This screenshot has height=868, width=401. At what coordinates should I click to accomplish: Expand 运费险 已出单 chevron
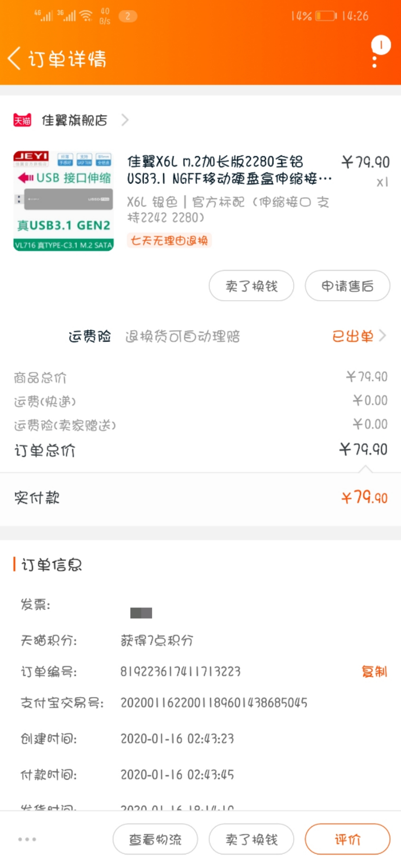click(x=383, y=336)
